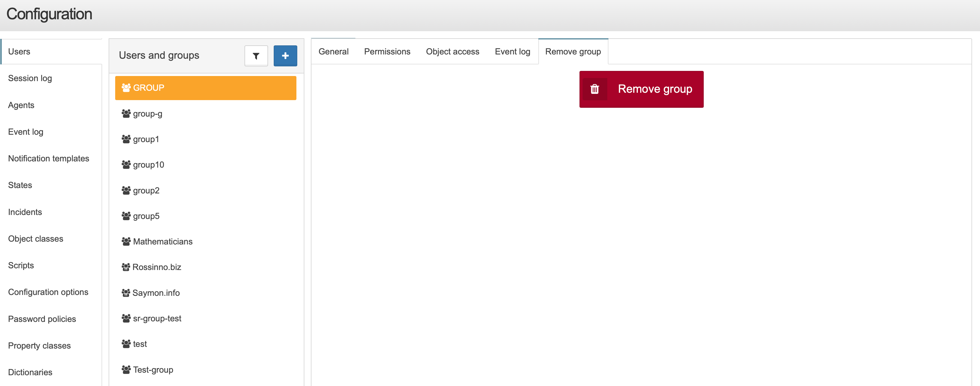Screen dimensions: 980x386
Task: Select the Remove group tab
Action: (573, 51)
